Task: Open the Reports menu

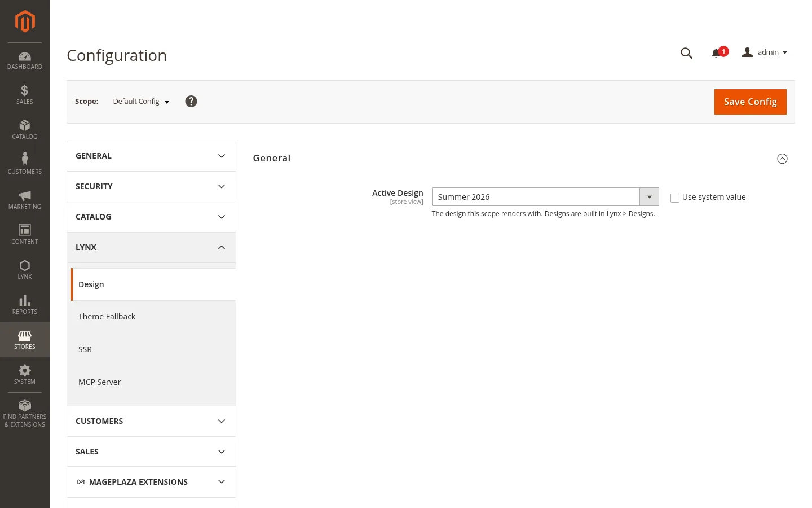Action: coord(25,305)
